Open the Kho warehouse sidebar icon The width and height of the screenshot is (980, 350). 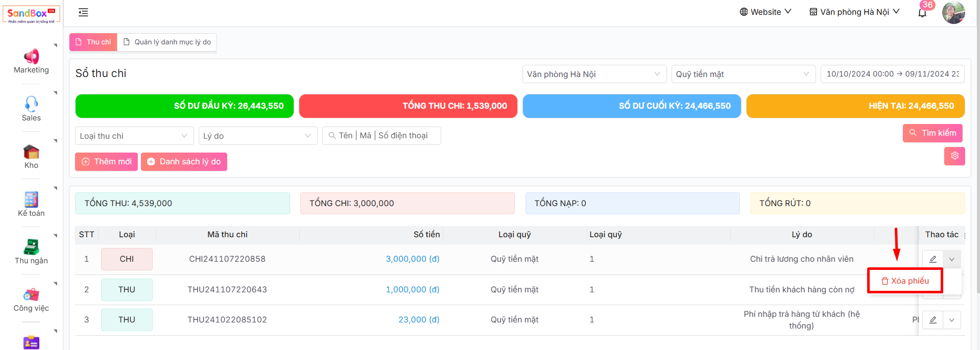(x=31, y=152)
